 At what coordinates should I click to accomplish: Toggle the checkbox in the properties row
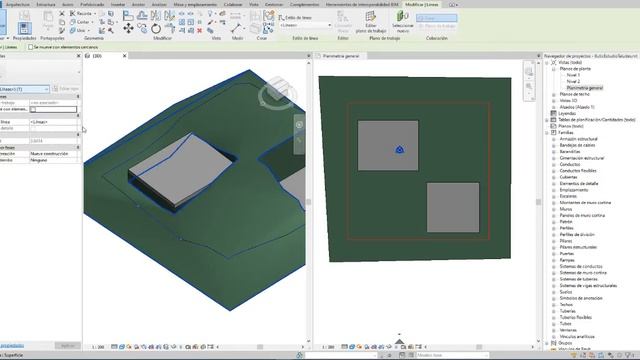pyautogui.click(x=33, y=109)
